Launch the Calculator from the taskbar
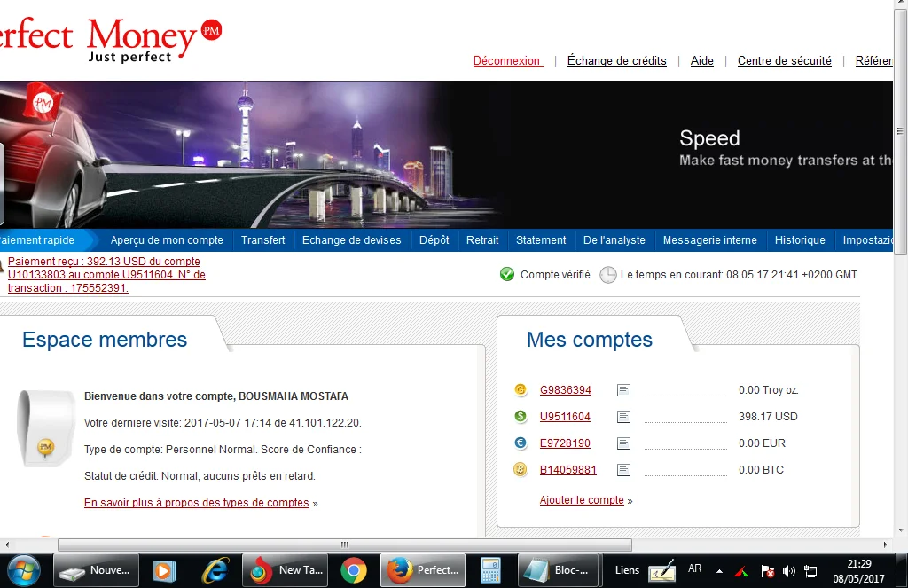Image resolution: width=908 pixels, height=588 pixels. (x=490, y=570)
